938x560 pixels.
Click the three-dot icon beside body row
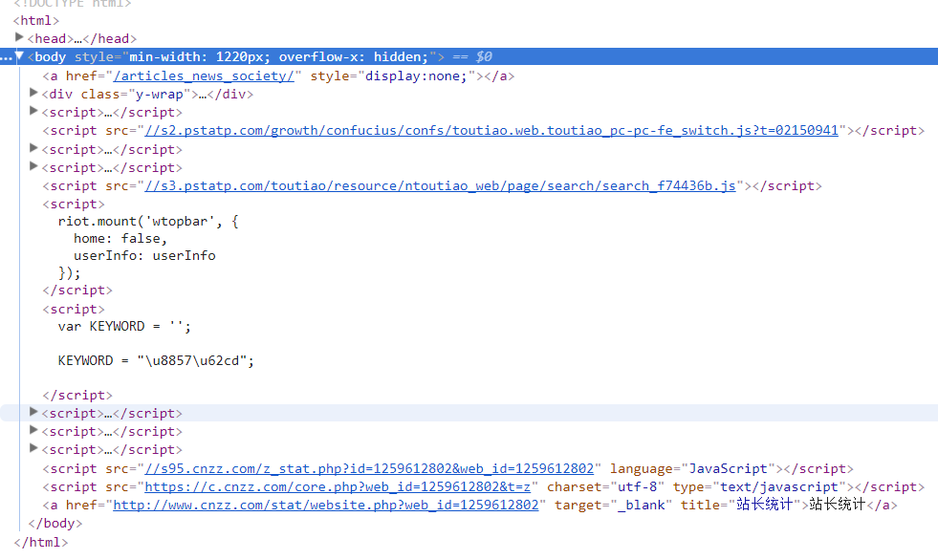[x=7, y=57]
